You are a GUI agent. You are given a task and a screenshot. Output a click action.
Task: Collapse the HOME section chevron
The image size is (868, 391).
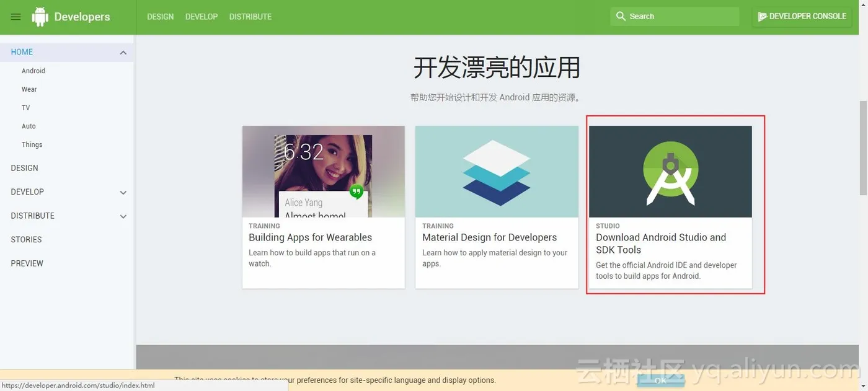(123, 53)
